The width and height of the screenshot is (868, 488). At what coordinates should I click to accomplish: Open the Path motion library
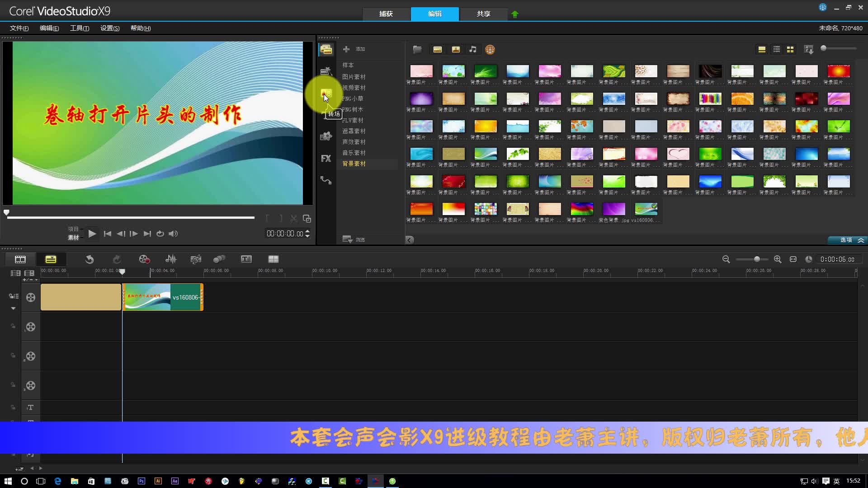coord(326,180)
